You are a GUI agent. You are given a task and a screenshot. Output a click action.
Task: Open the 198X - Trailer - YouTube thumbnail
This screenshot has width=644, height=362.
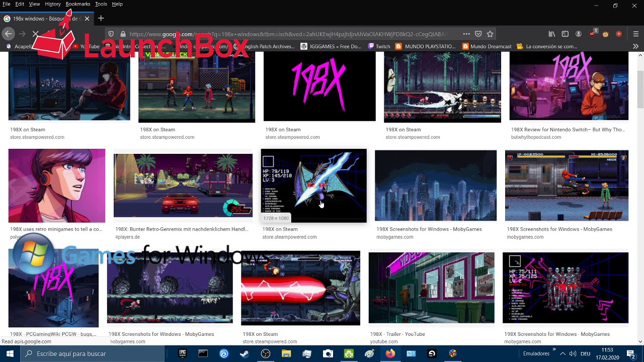pos(431,288)
